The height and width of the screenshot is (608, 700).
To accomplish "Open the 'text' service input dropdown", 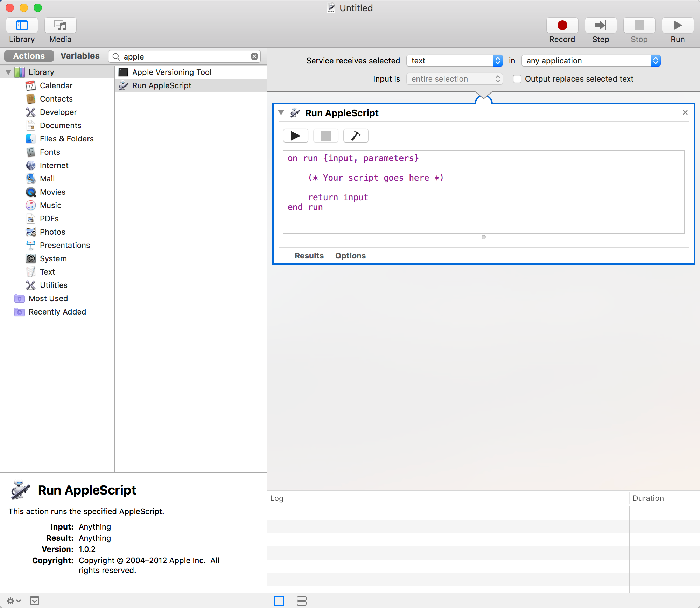I will click(x=455, y=61).
